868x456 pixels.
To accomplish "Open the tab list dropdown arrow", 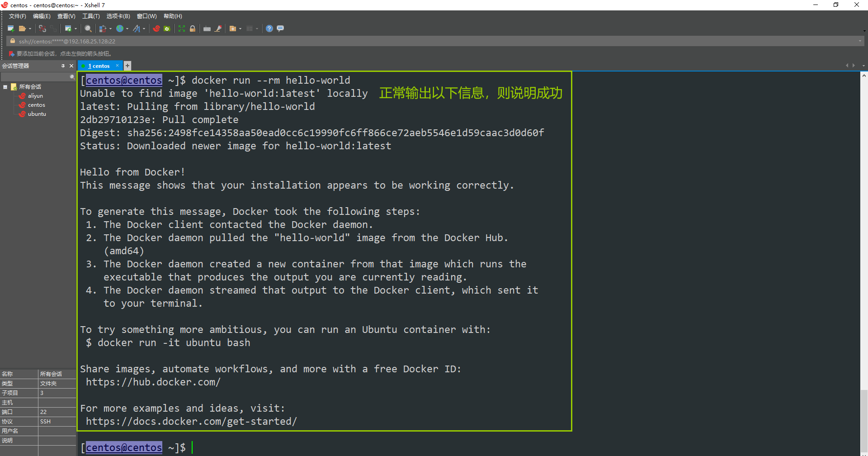I will pyautogui.click(x=863, y=66).
